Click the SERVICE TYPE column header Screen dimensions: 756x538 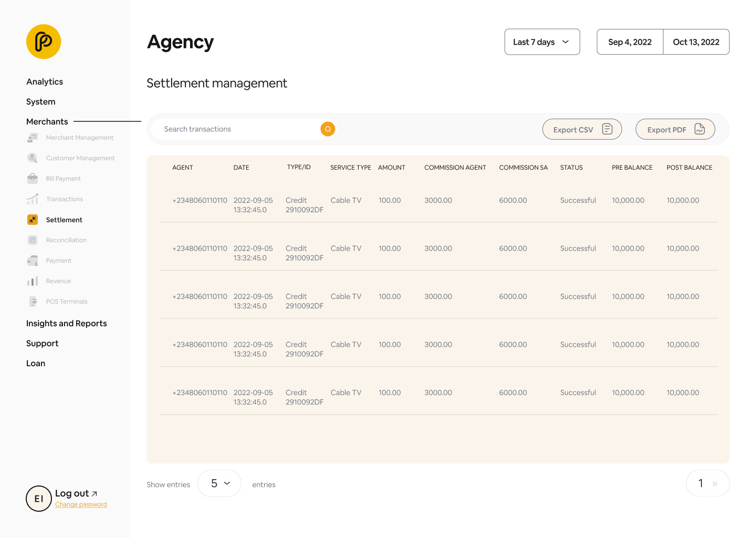point(351,168)
